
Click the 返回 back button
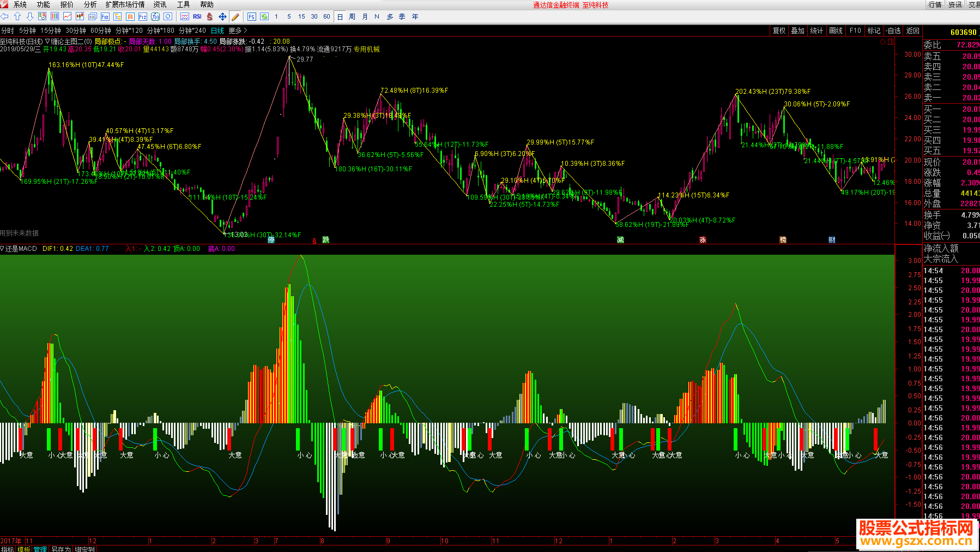[913, 31]
